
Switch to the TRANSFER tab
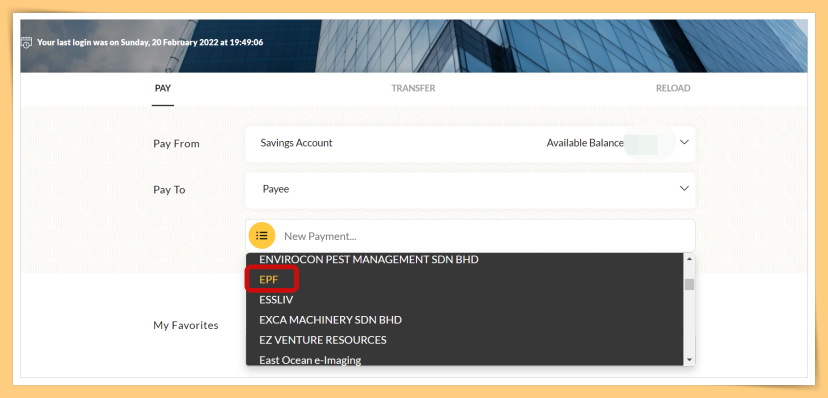[x=413, y=88]
